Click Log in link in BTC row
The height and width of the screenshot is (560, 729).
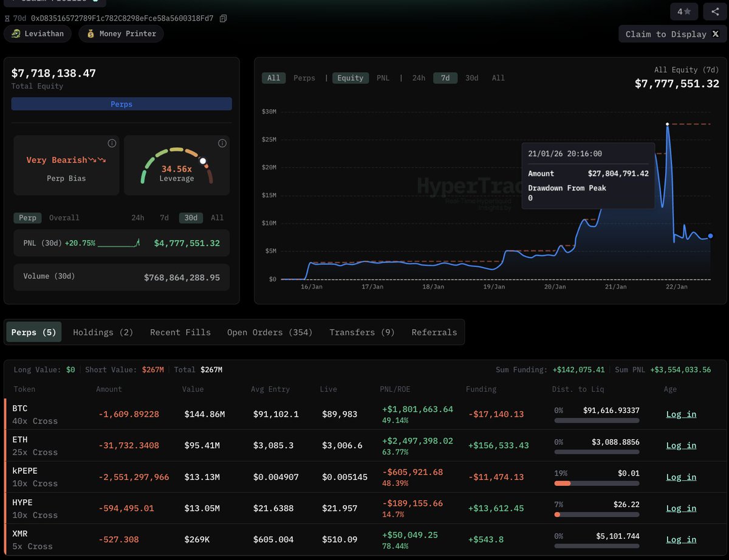coord(681,414)
